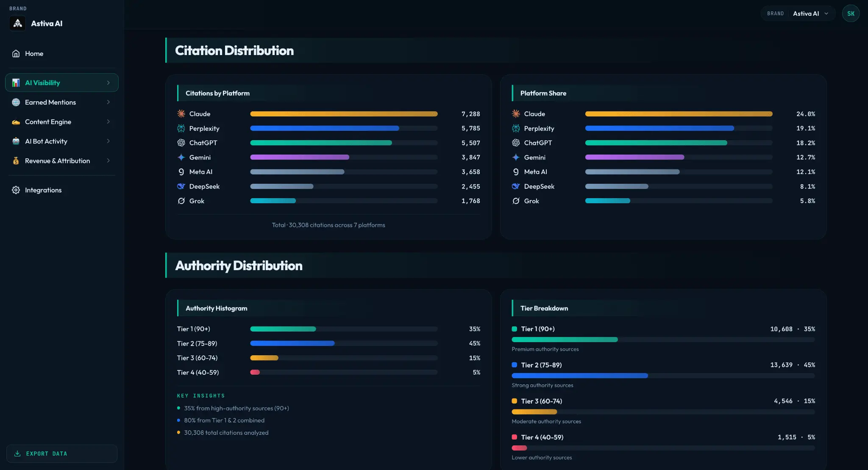
Task: Click Claude share value 24.0%
Action: pos(806,114)
